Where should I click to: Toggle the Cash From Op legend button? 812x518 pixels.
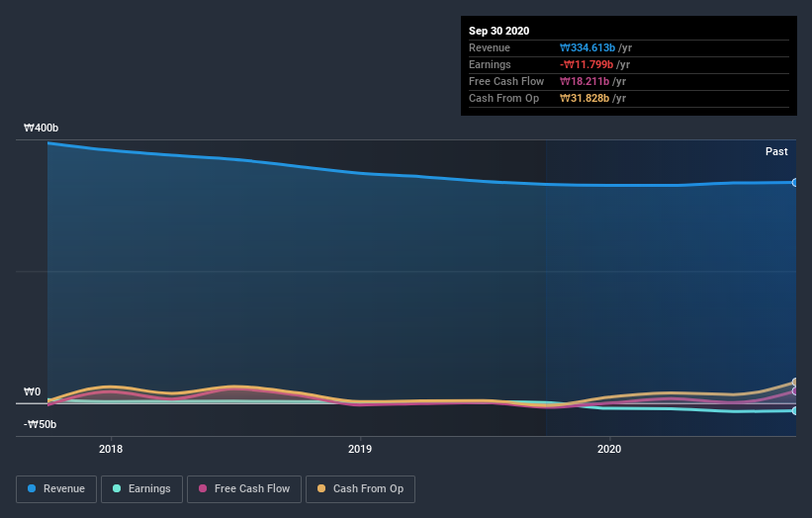coord(360,489)
